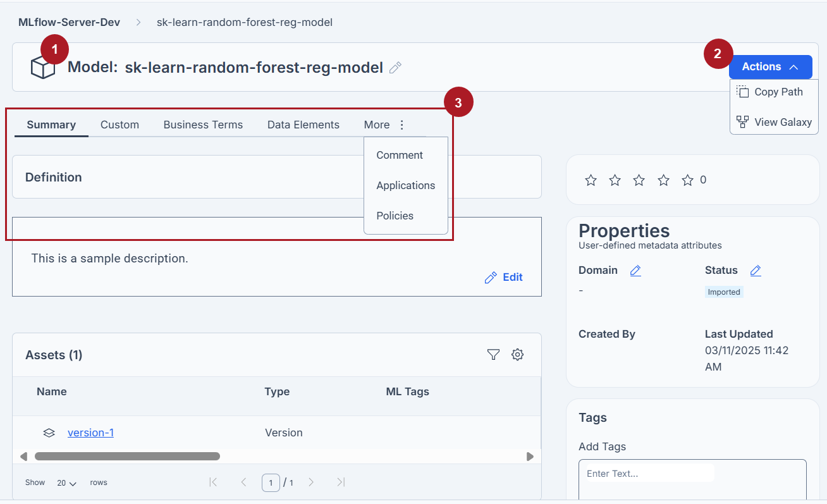Viewport: 827px width, 504px height.
Task: Open the rows-per-page dropdown showing 20
Action: [66, 482]
